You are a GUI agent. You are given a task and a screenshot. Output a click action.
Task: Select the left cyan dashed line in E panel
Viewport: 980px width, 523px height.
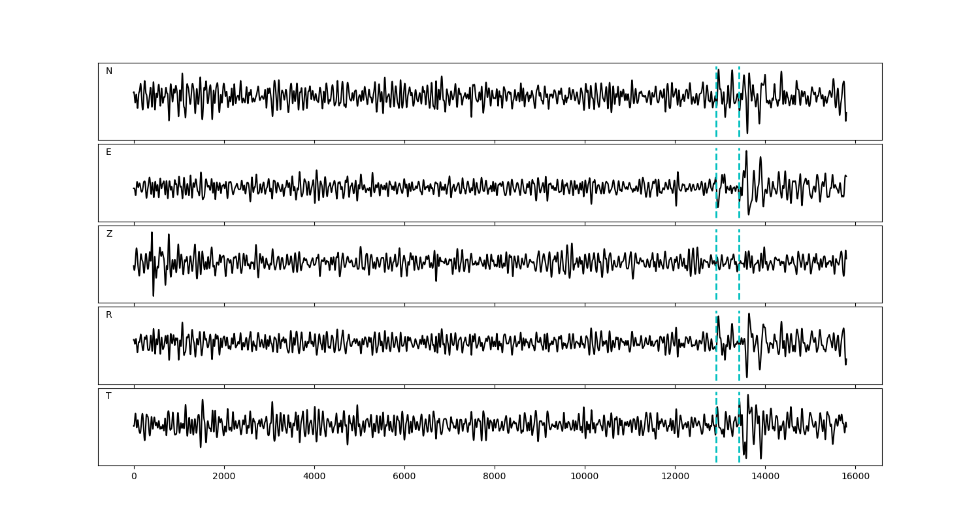click(716, 163)
